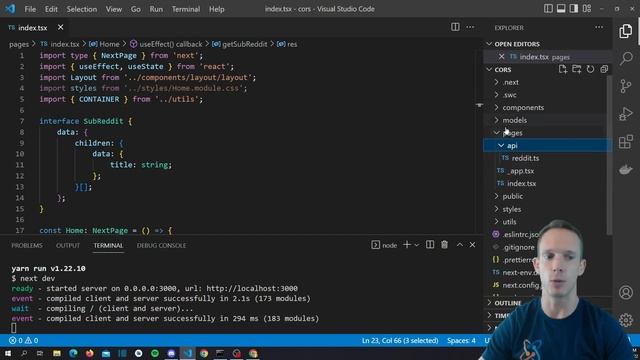This screenshot has height=360, width=640.
Task: Close the index.tsx editor tab
Action: tap(60, 27)
